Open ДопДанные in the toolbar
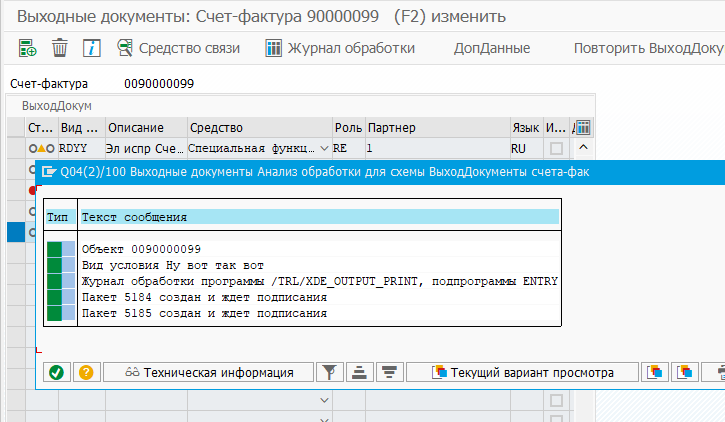The height and width of the screenshot is (422, 725). 491,48
